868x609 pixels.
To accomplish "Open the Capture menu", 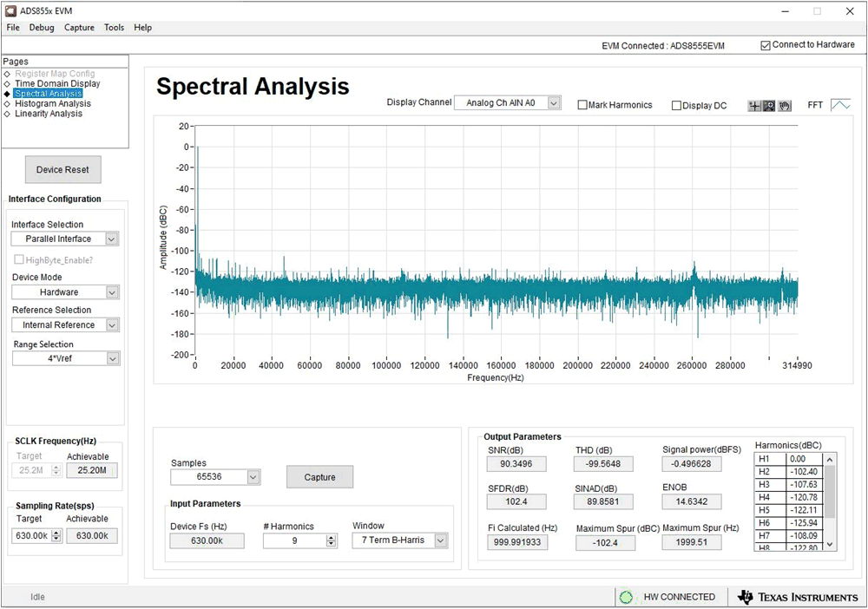I will tap(79, 28).
